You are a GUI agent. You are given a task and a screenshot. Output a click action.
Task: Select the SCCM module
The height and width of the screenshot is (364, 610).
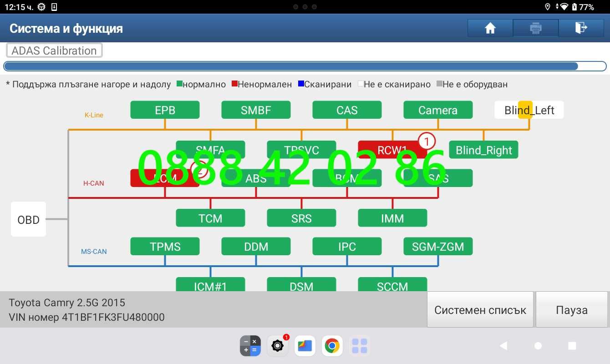click(392, 285)
